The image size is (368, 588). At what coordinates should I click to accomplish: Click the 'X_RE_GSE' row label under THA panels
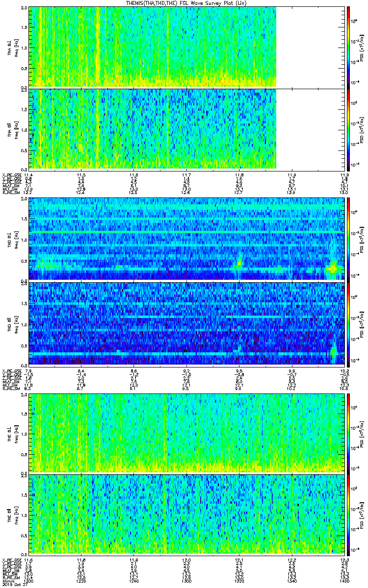[x=11, y=175]
